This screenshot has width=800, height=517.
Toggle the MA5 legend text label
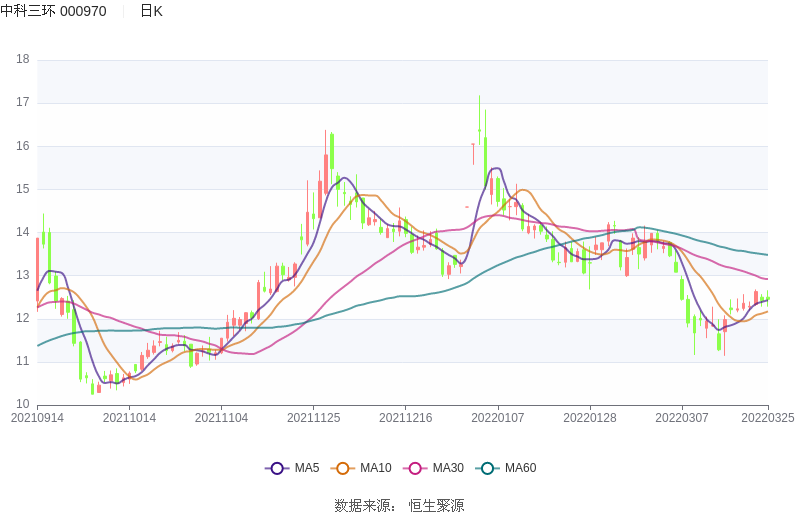tap(307, 468)
